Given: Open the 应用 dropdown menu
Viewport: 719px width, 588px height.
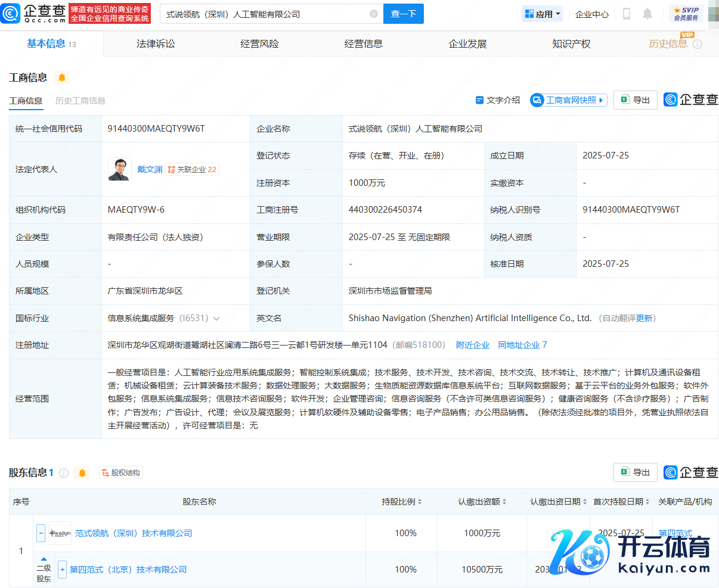Looking at the screenshot, I should pos(542,14).
